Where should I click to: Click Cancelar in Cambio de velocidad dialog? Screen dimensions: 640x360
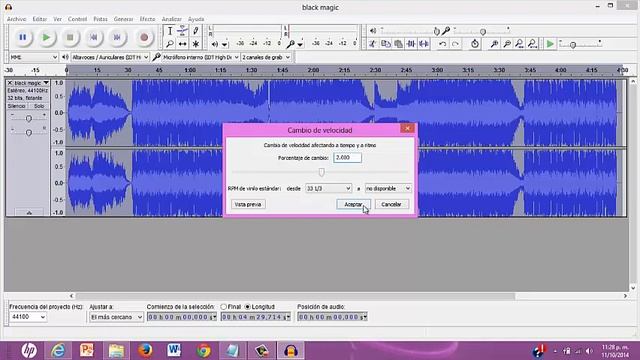click(x=391, y=204)
